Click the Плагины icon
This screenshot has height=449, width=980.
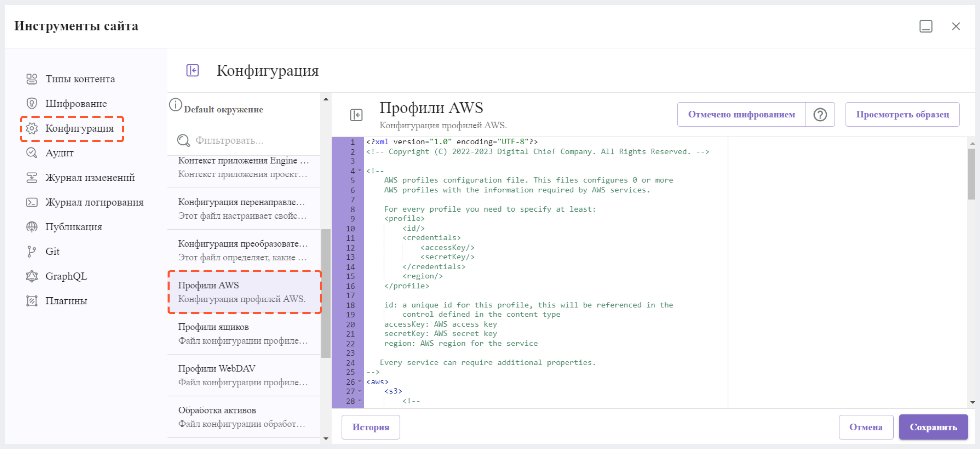click(x=31, y=301)
